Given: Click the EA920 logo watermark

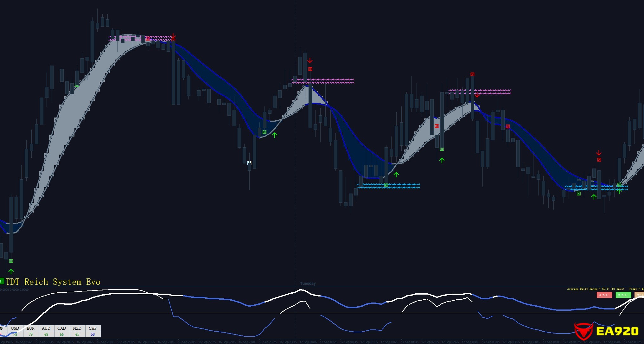Looking at the screenshot, I should pos(606,331).
